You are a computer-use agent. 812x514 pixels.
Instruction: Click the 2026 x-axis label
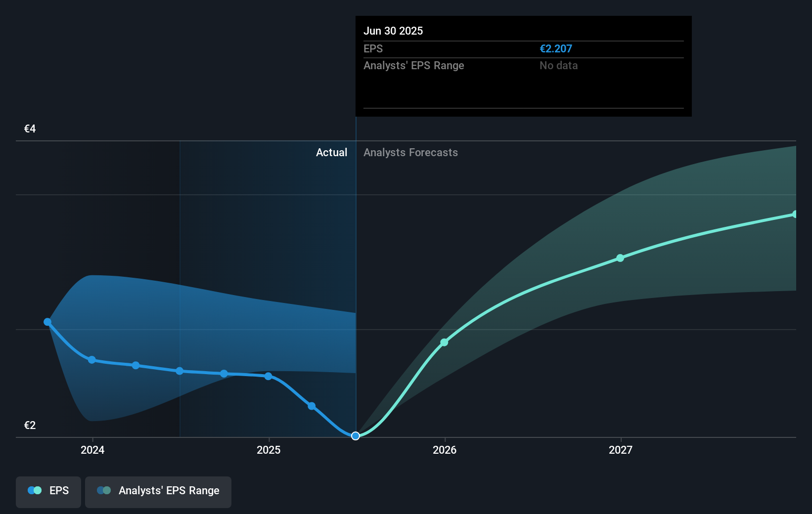click(x=445, y=450)
